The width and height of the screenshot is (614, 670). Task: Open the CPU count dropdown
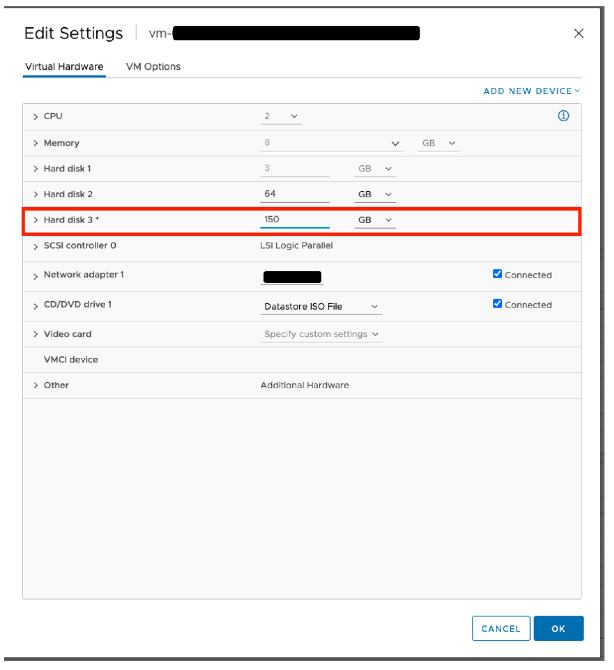coord(281,117)
